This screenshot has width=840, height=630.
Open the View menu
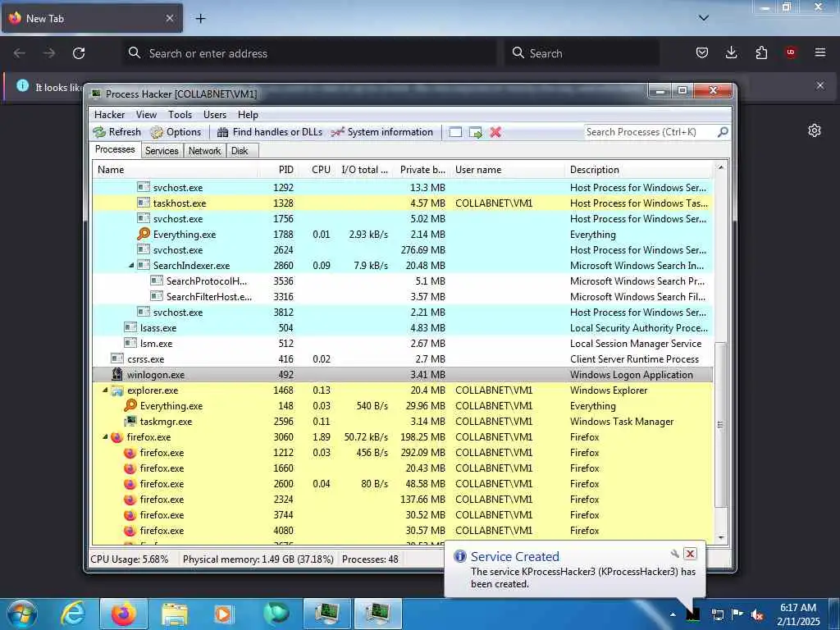pyautogui.click(x=146, y=115)
